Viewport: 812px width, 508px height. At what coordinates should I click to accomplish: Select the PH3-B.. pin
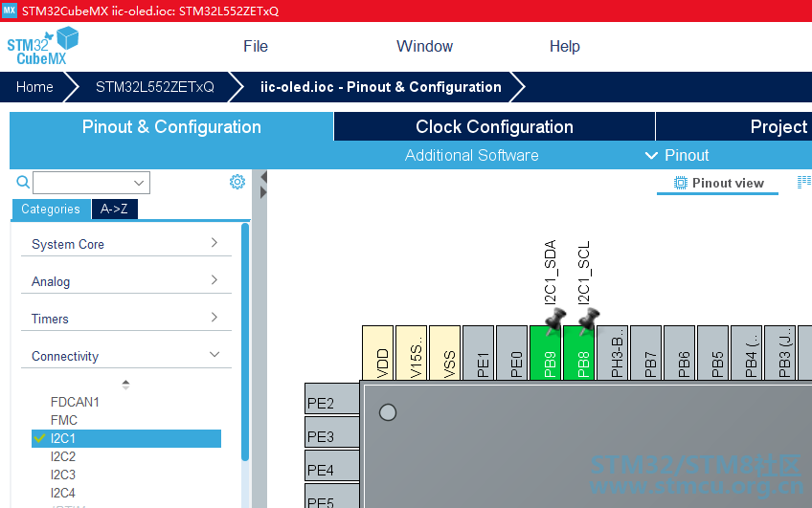pyautogui.click(x=612, y=353)
